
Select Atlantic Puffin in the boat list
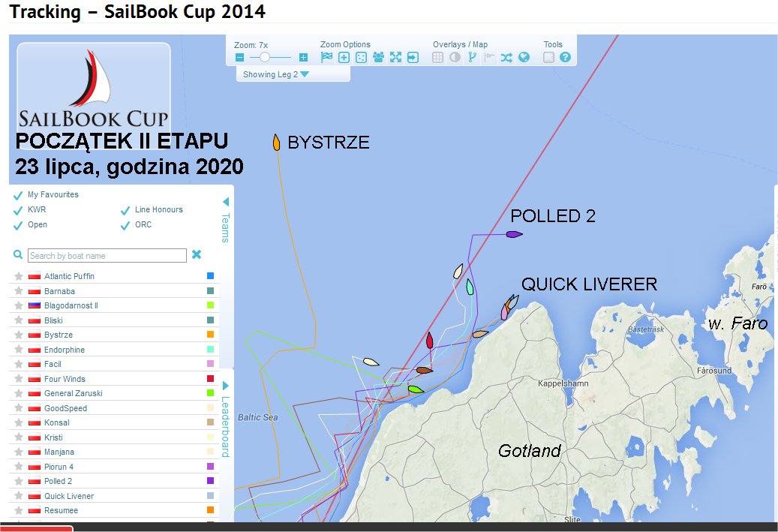coord(69,276)
